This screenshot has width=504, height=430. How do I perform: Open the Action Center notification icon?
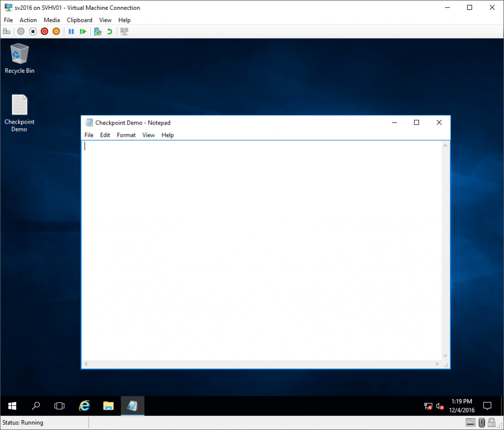pyautogui.click(x=487, y=406)
